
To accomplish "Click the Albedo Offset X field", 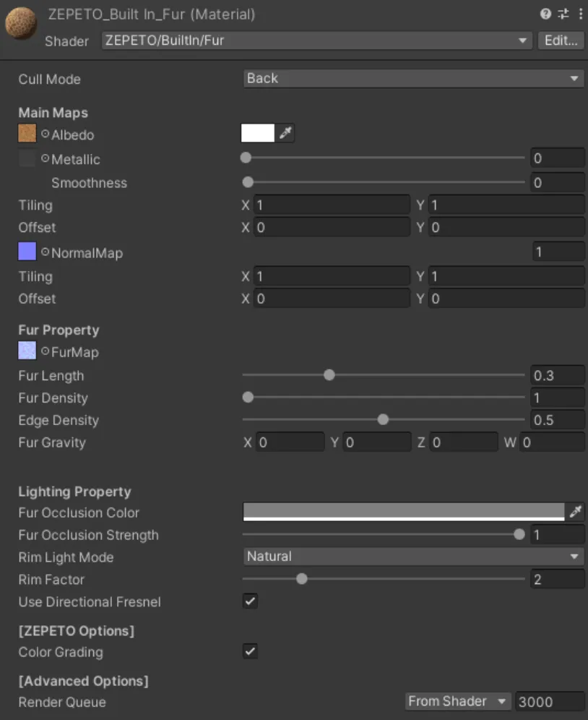I will tap(332, 227).
